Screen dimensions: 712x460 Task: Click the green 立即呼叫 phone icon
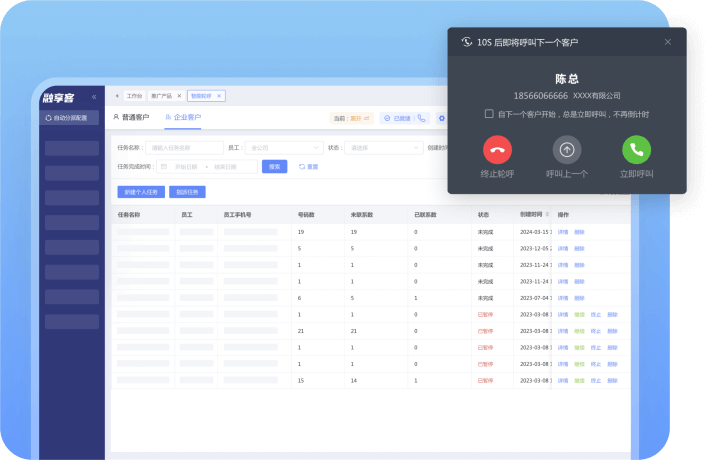[636, 150]
